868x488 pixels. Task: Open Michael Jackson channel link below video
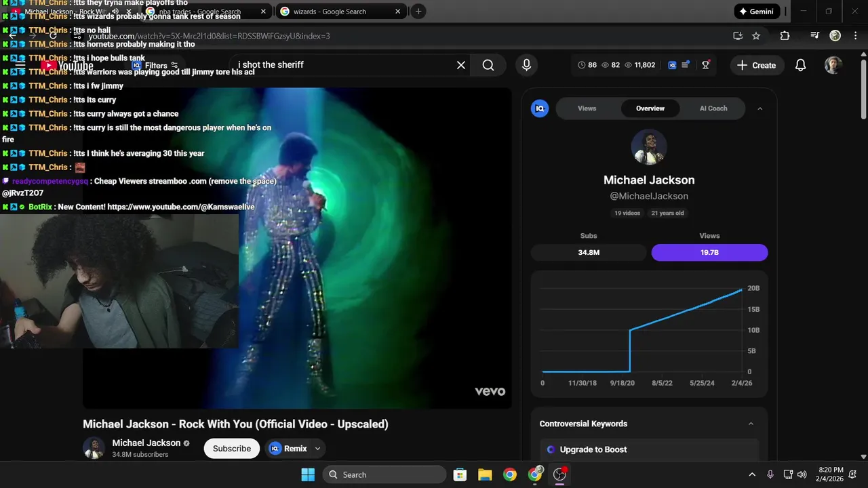point(146,443)
